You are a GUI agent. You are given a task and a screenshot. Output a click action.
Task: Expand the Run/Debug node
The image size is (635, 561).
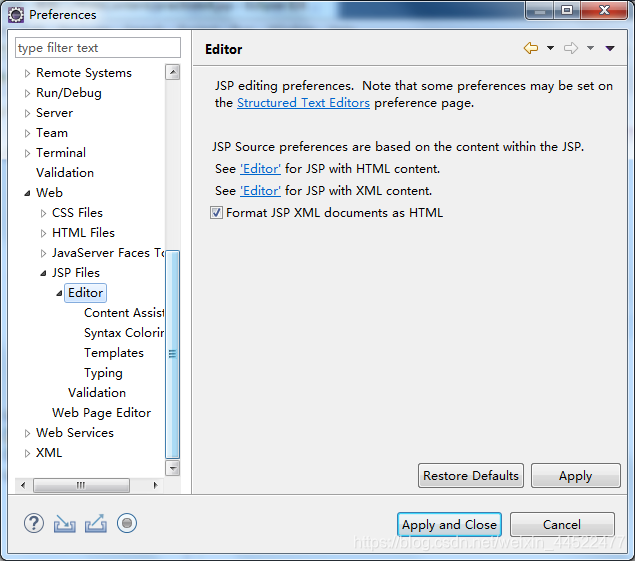(x=27, y=94)
